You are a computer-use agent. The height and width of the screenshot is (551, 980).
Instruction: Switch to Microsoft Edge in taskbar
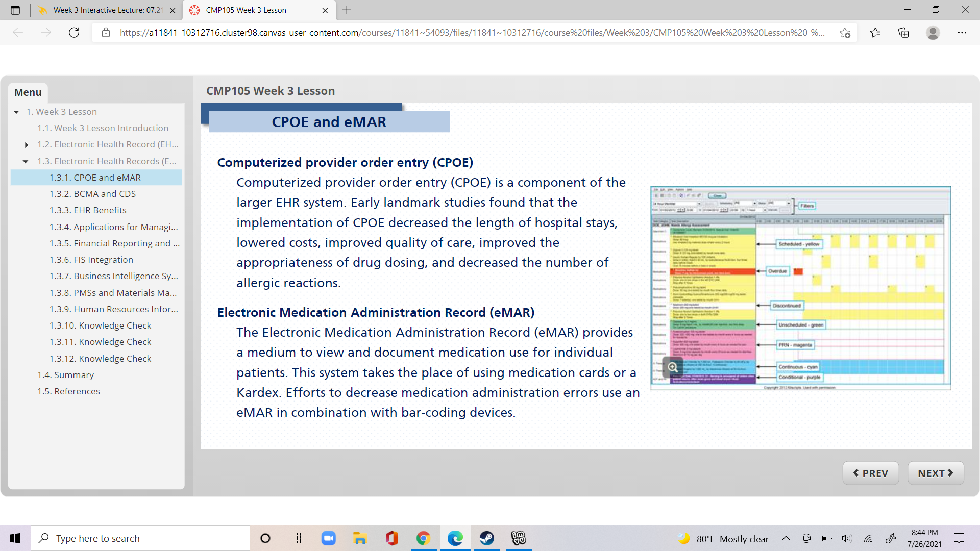pos(455,538)
